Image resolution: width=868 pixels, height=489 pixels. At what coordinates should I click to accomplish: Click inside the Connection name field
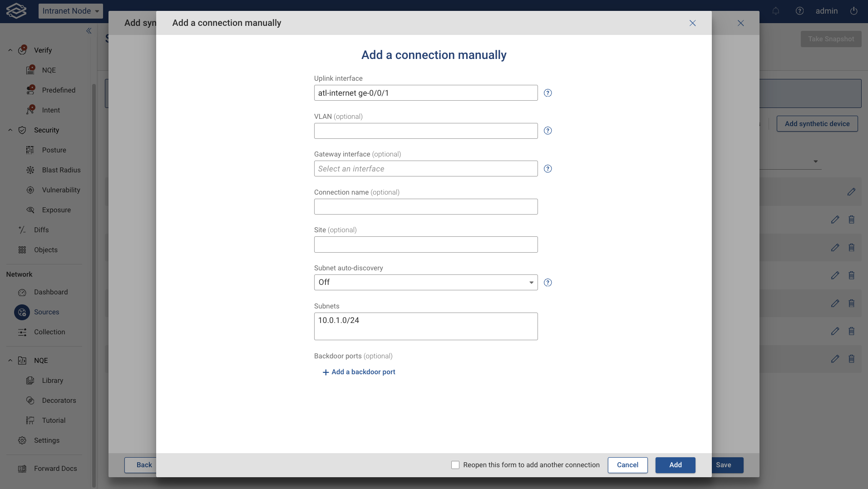425,206
